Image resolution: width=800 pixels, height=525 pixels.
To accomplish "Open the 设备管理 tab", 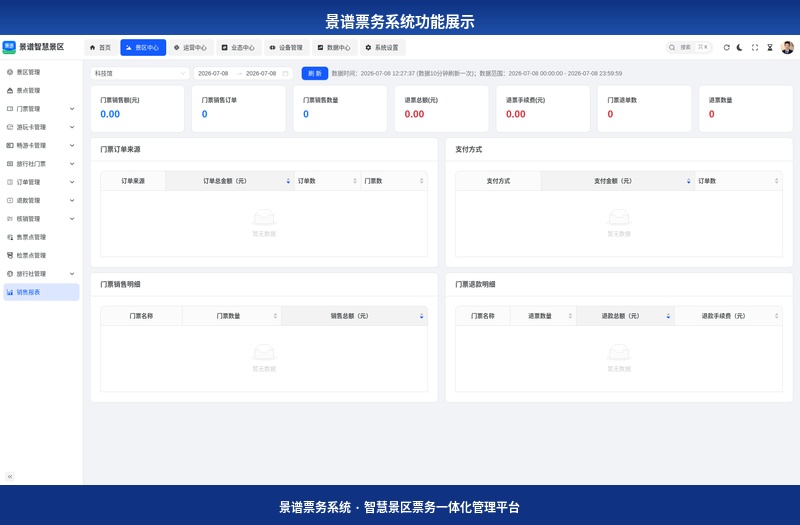I will pyautogui.click(x=286, y=47).
